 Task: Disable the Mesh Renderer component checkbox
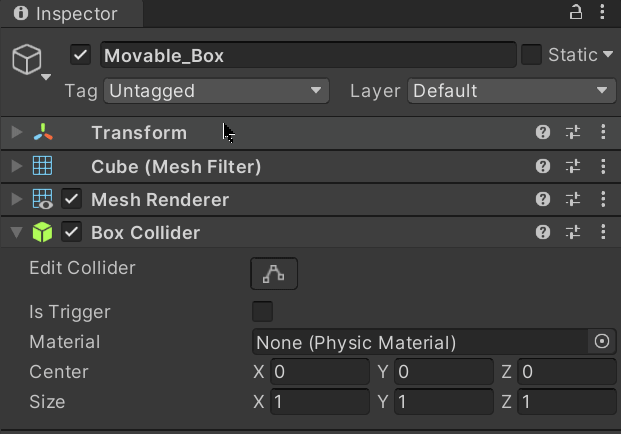[71, 199]
